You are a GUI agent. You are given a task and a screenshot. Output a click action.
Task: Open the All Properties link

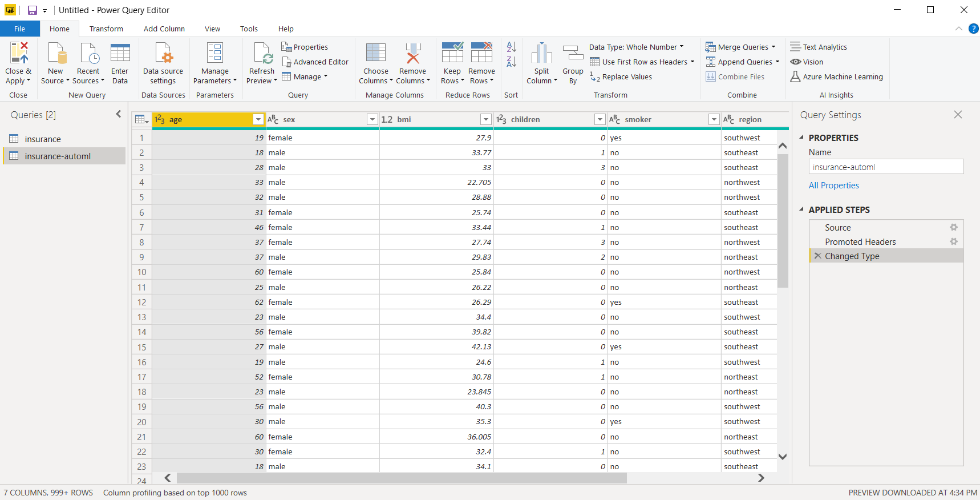833,186
